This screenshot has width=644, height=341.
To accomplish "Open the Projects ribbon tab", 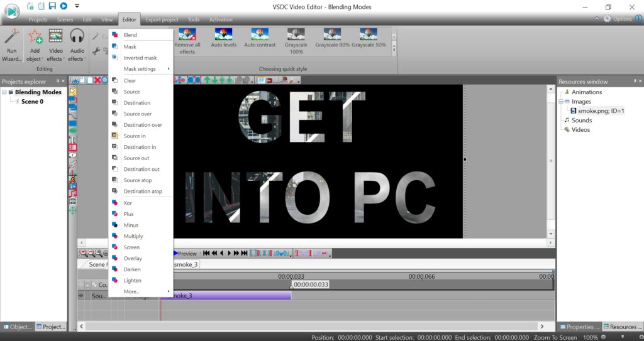I will 38,19.
